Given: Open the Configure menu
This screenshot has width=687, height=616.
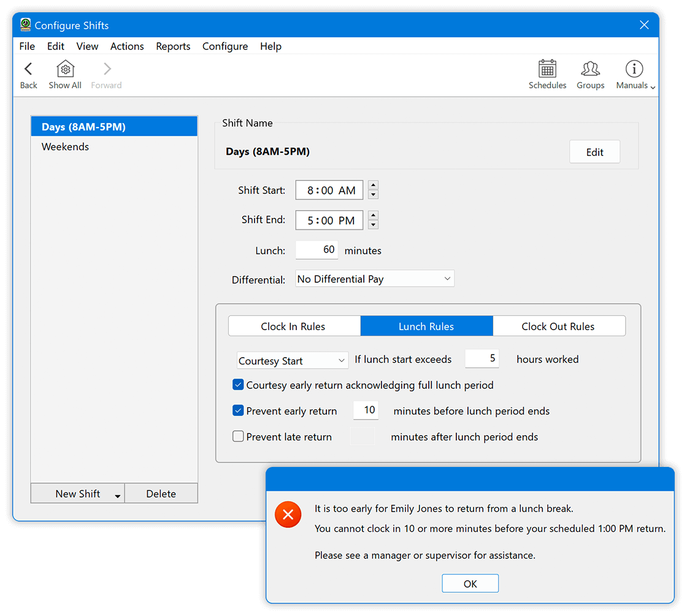Looking at the screenshot, I should coord(225,46).
